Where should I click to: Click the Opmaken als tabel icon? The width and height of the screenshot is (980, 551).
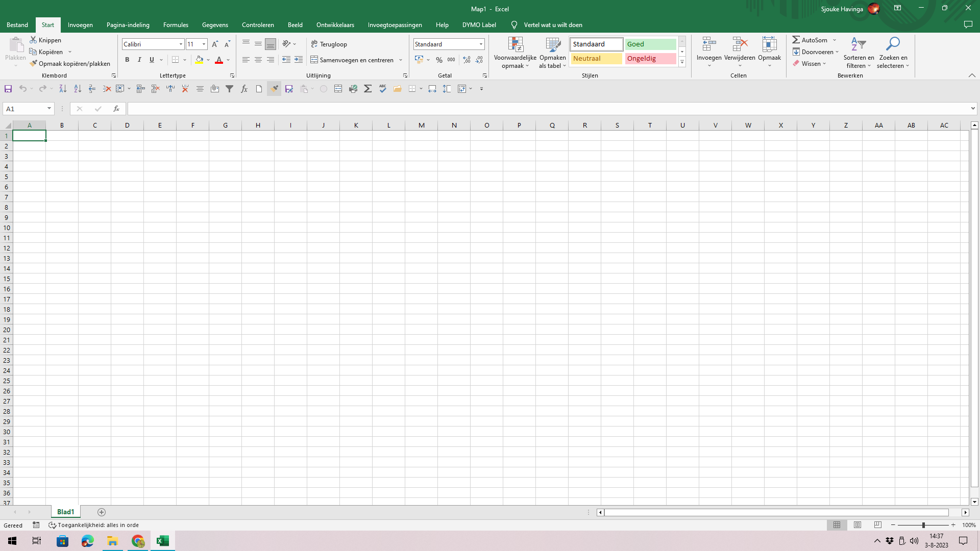[553, 45]
